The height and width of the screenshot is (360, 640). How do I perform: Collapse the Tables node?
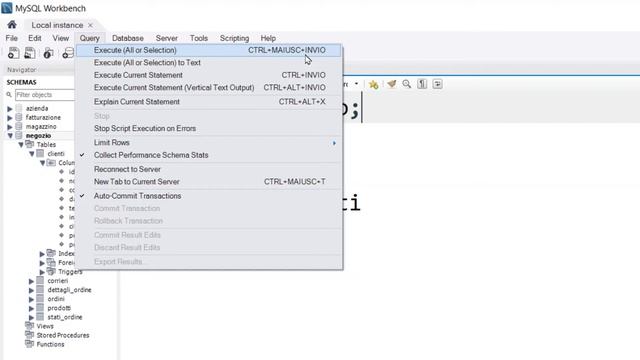point(21,144)
